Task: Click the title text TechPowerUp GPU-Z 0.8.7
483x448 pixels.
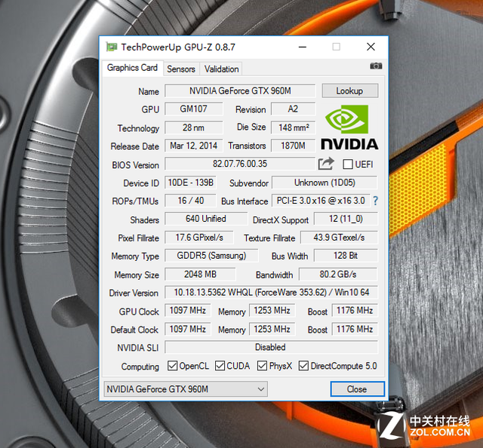Action: (178, 47)
